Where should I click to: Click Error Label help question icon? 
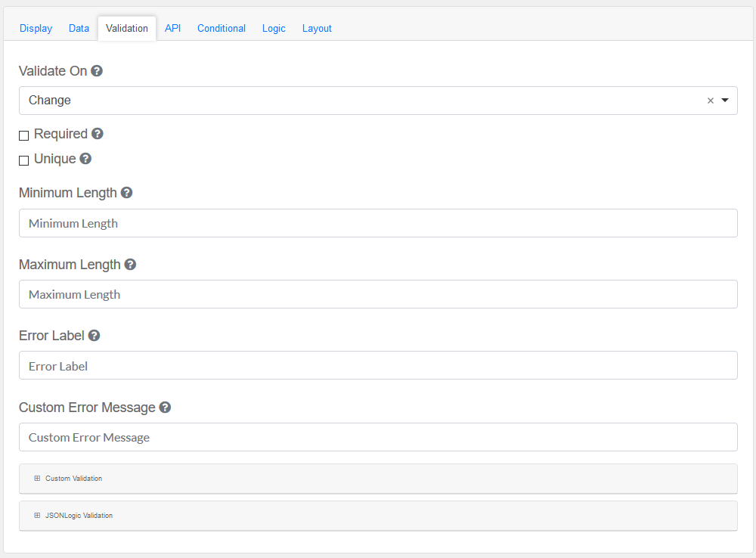pyautogui.click(x=94, y=336)
